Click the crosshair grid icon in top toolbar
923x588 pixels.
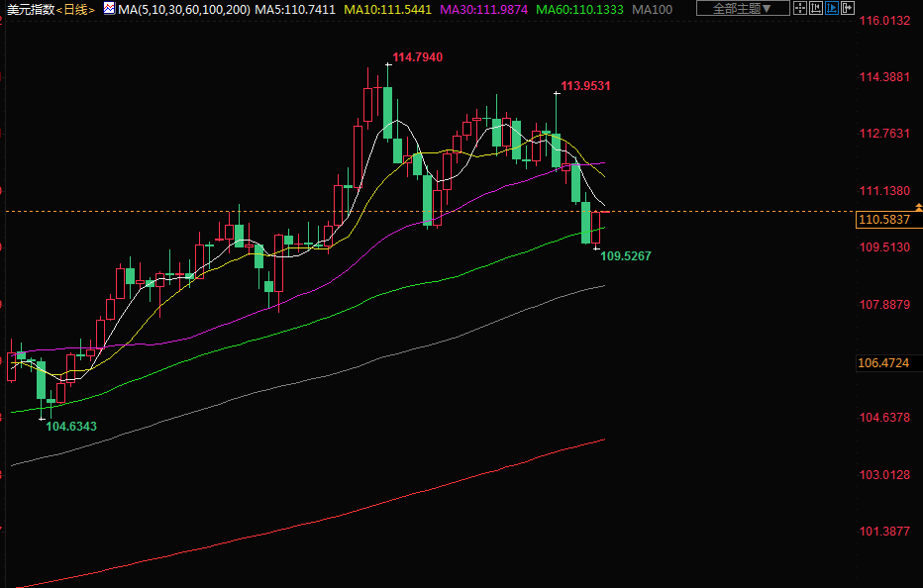(x=800, y=9)
